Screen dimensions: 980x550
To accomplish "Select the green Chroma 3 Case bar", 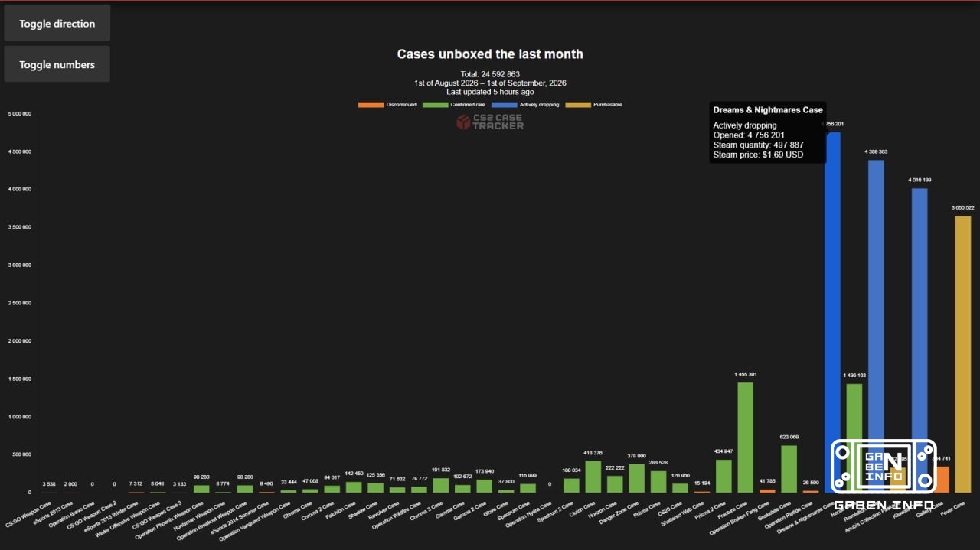I will [440, 486].
